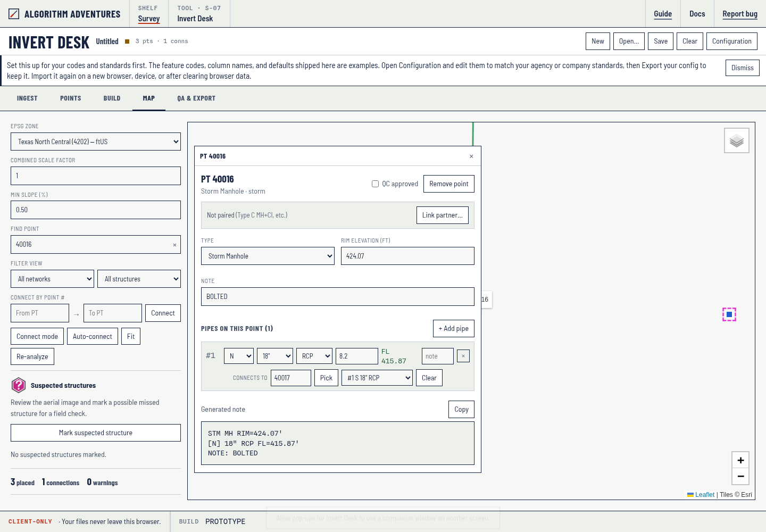Click the Combined Scale Factor field
The width and height of the screenshot is (766, 532).
pyautogui.click(x=96, y=176)
